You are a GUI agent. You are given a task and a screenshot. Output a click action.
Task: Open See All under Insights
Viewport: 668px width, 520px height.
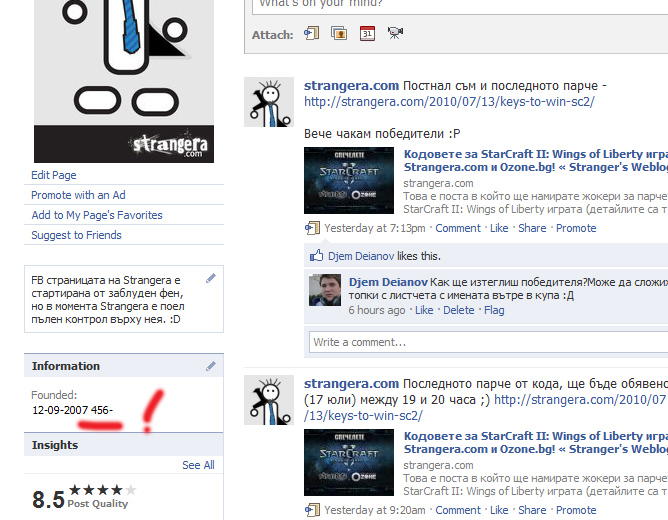(x=198, y=465)
